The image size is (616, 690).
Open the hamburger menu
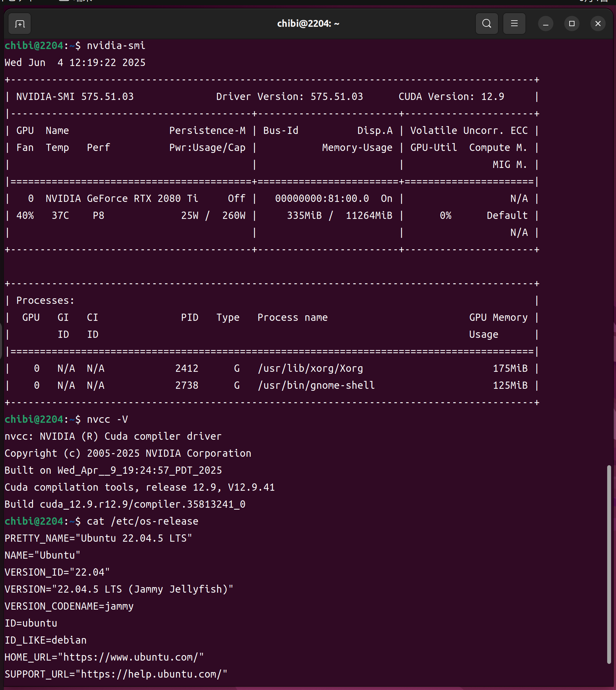pyautogui.click(x=514, y=24)
